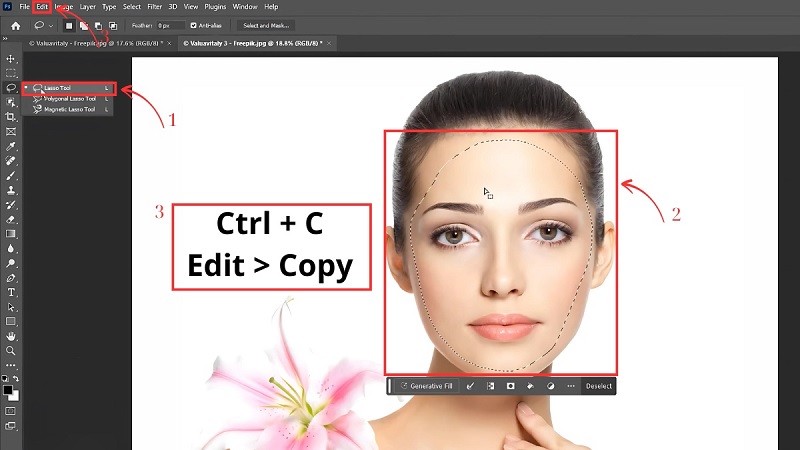The width and height of the screenshot is (800, 450).
Task: Choose Lasso Tool from the flyout
Action: pos(69,88)
